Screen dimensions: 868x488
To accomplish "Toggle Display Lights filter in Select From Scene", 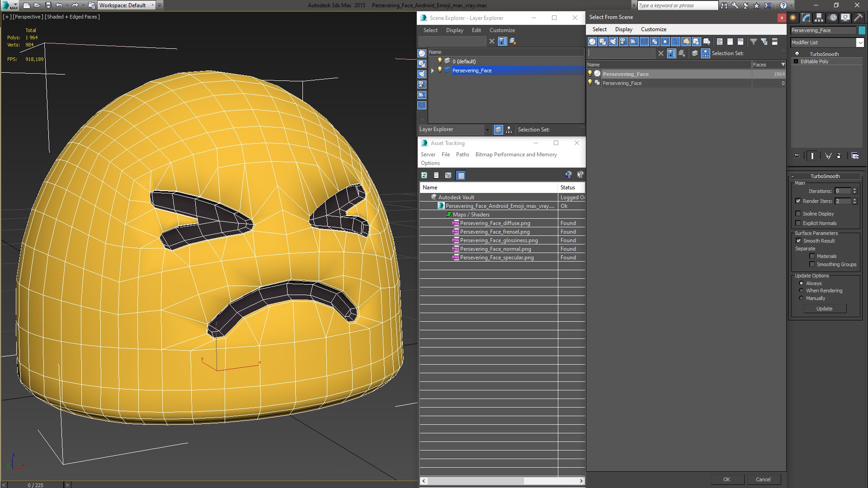I will pos(613,42).
